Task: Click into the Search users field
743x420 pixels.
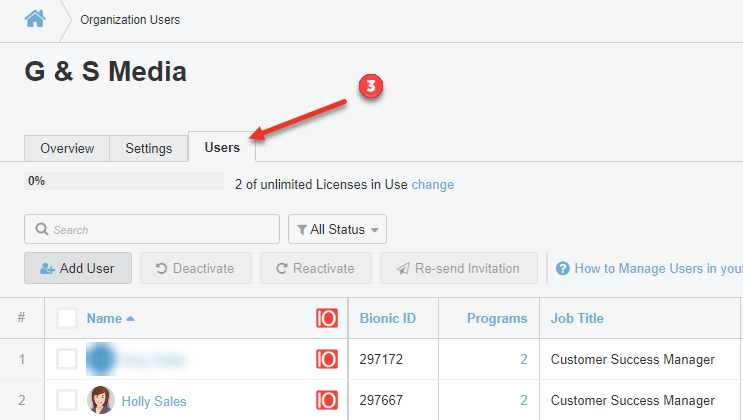Action: pos(152,229)
